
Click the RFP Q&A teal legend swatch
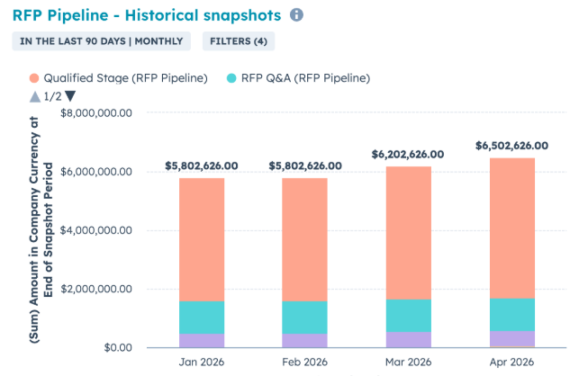coord(232,78)
